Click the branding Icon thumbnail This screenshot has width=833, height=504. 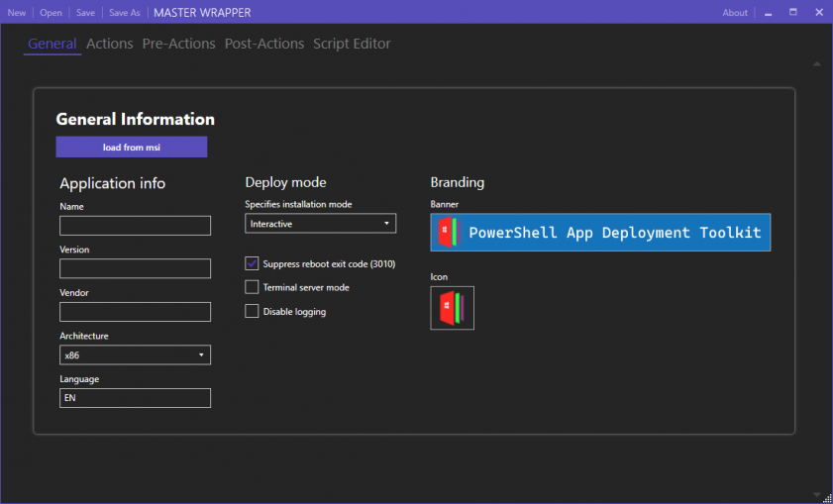[452, 308]
